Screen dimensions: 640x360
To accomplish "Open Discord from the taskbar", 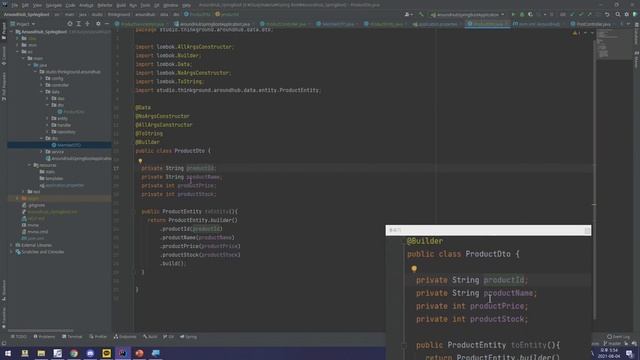I will 90,353.
